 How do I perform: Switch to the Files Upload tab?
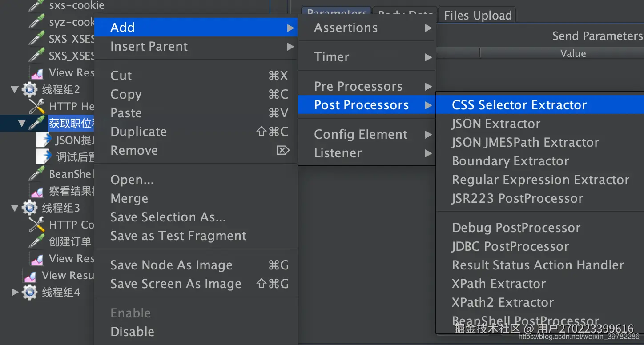(478, 16)
